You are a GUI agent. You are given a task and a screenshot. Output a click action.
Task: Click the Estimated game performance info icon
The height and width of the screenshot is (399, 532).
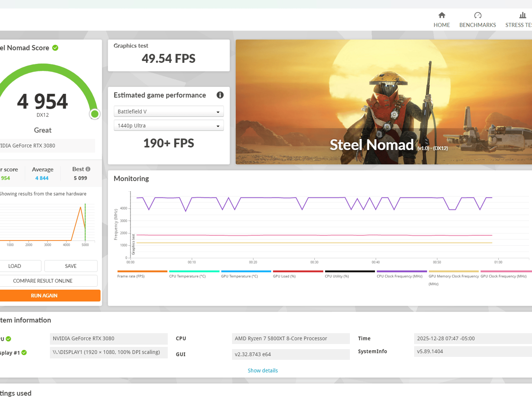(220, 95)
